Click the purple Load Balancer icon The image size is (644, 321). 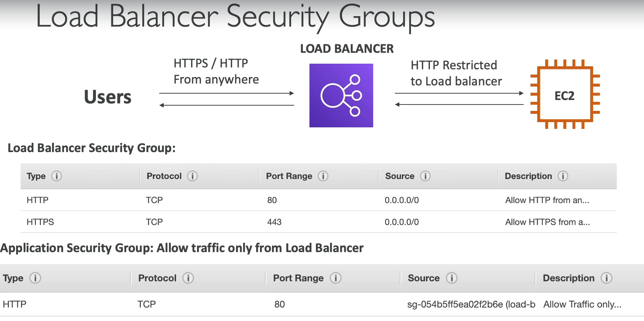tap(341, 96)
